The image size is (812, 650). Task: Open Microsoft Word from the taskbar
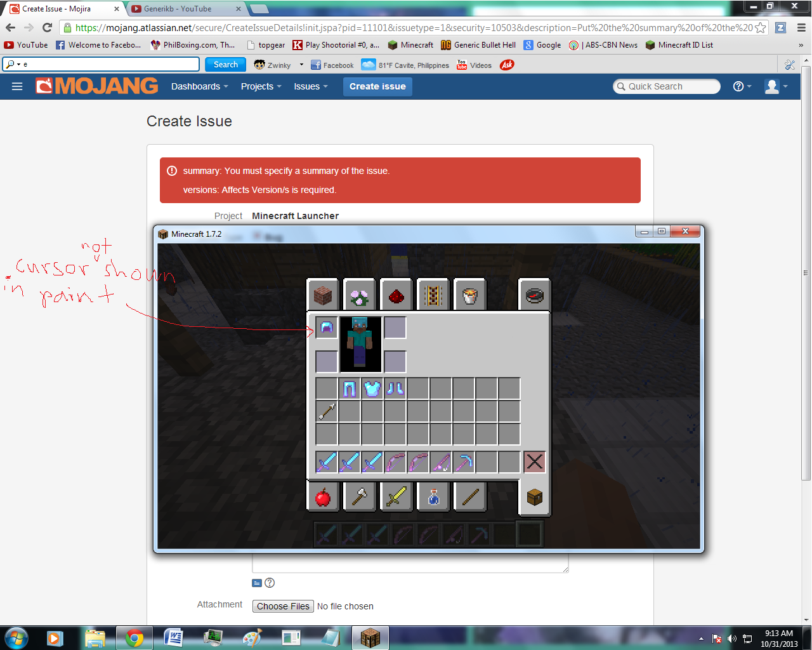tap(173, 637)
